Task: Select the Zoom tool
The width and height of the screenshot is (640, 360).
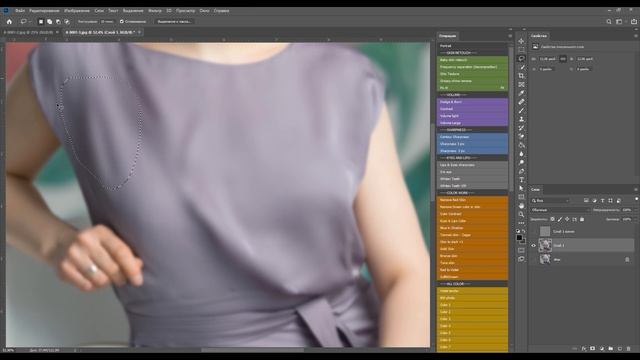Action: [x=521, y=215]
